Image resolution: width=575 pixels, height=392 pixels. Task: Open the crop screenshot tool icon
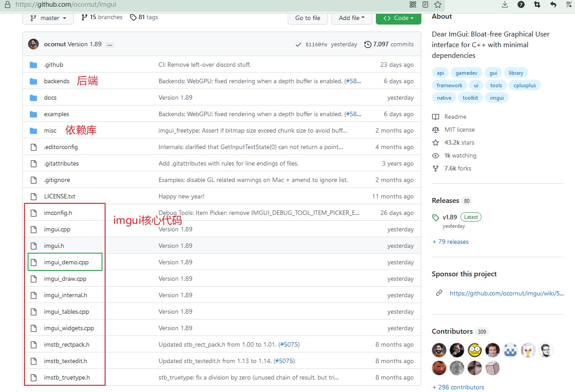537,4
